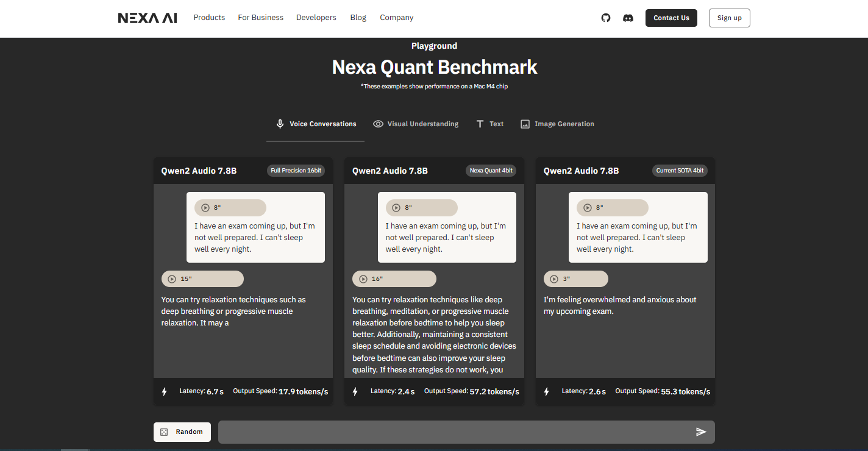Click the send arrow icon
Image resolution: width=868 pixels, height=451 pixels.
(701, 432)
